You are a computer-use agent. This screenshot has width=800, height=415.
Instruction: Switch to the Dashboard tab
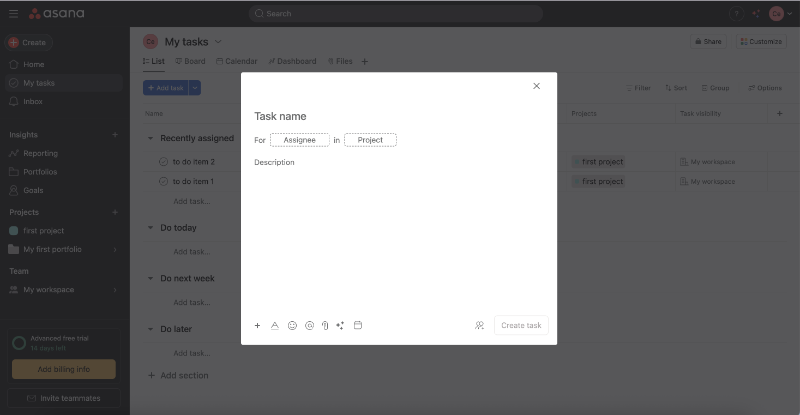292,61
